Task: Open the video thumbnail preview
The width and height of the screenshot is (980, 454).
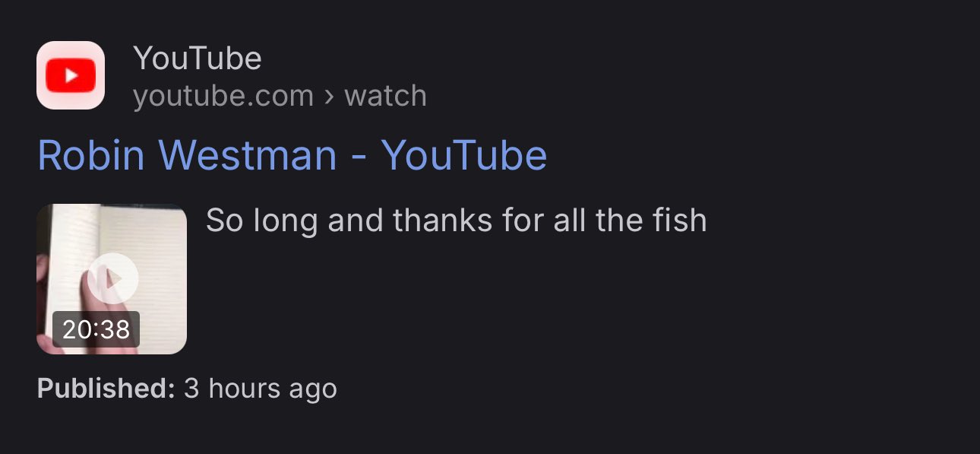Action: point(112,279)
